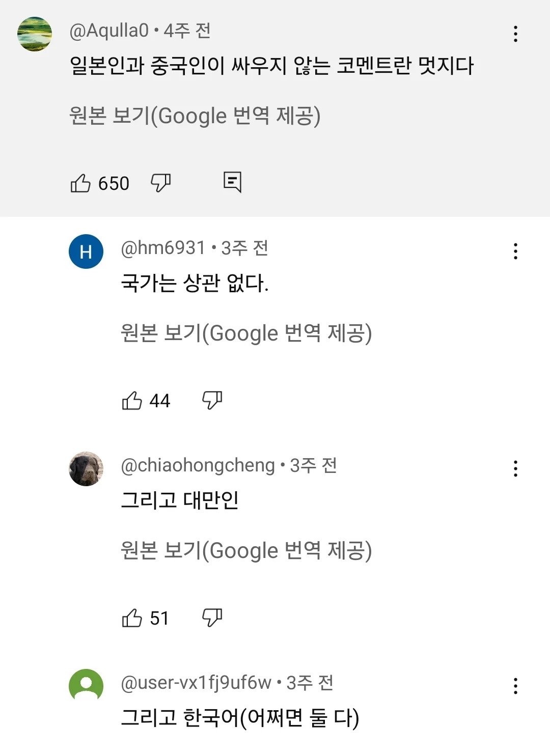Open replies icon on @Aqulla0 comment

pos(232,182)
